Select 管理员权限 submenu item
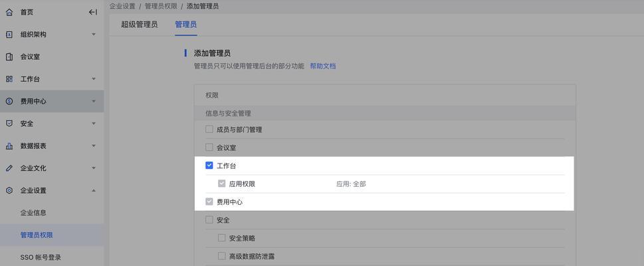Viewport: 644px width, 266px height. pyautogui.click(x=37, y=235)
